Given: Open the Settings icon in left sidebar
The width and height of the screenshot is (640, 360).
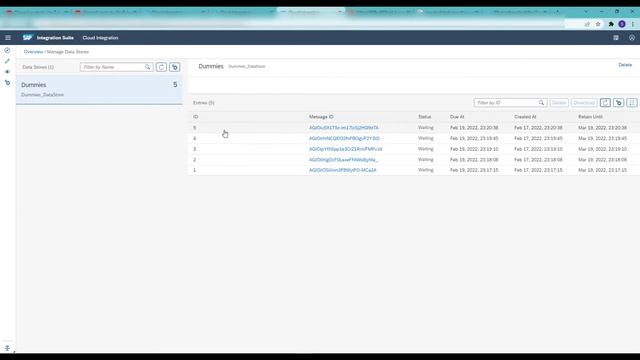Looking at the screenshot, I should 7,82.
